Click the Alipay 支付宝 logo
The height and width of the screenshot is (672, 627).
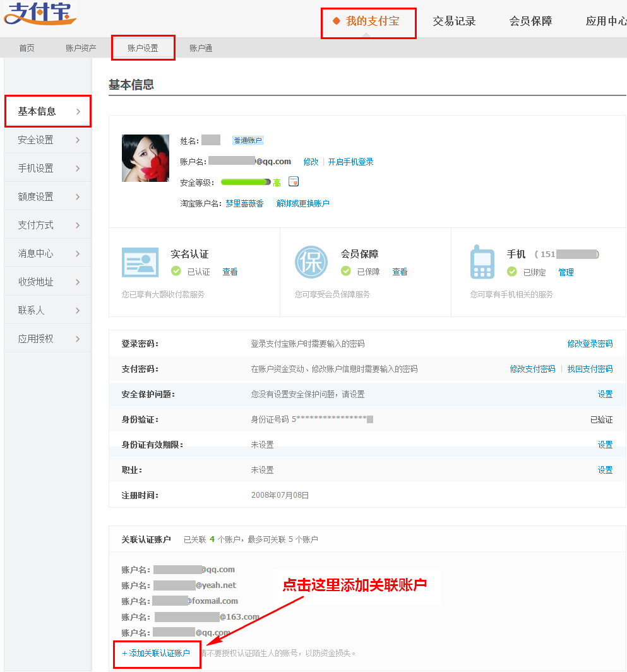40,13
